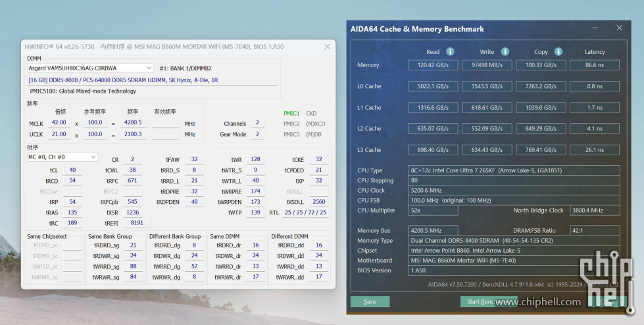Viewport: 644px width, 325px height.
Task: Click the tWRPRE value 174
Action: click(x=255, y=191)
